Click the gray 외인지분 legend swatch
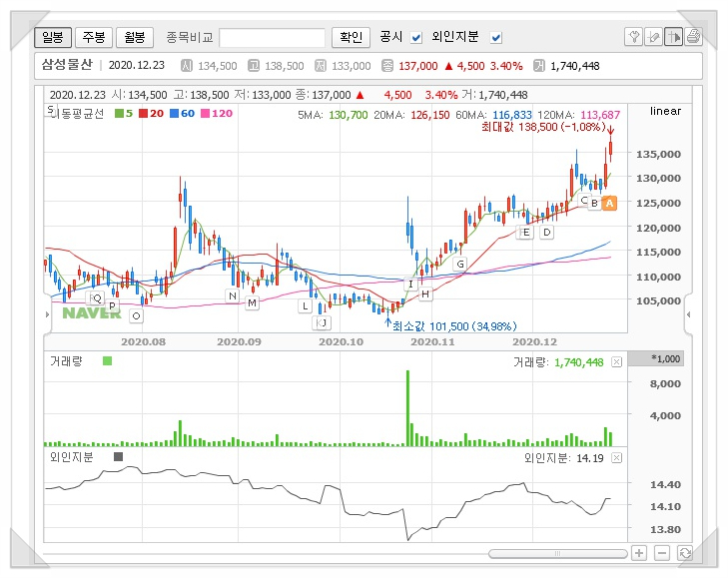 click(x=119, y=457)
